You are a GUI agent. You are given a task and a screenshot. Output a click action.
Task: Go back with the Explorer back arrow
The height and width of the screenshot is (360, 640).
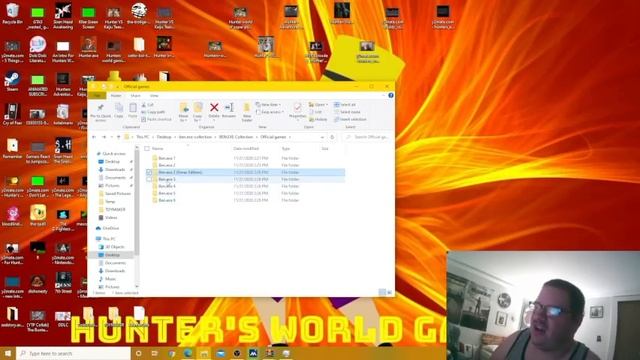(x=94, y=137)
